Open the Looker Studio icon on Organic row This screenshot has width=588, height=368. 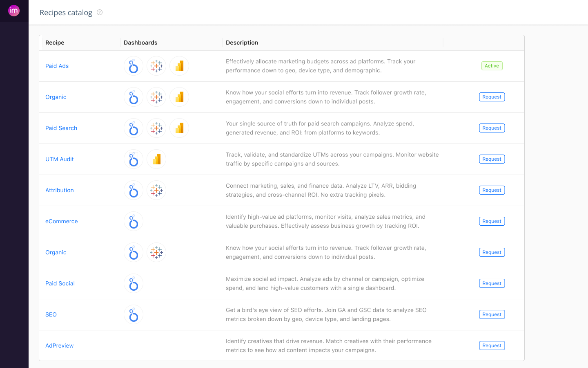pyautogui.click(x=179, y=97)
